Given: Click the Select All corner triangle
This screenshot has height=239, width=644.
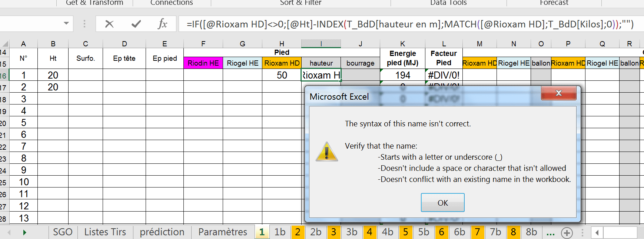Looking at the screenshot, I should 4,44.
